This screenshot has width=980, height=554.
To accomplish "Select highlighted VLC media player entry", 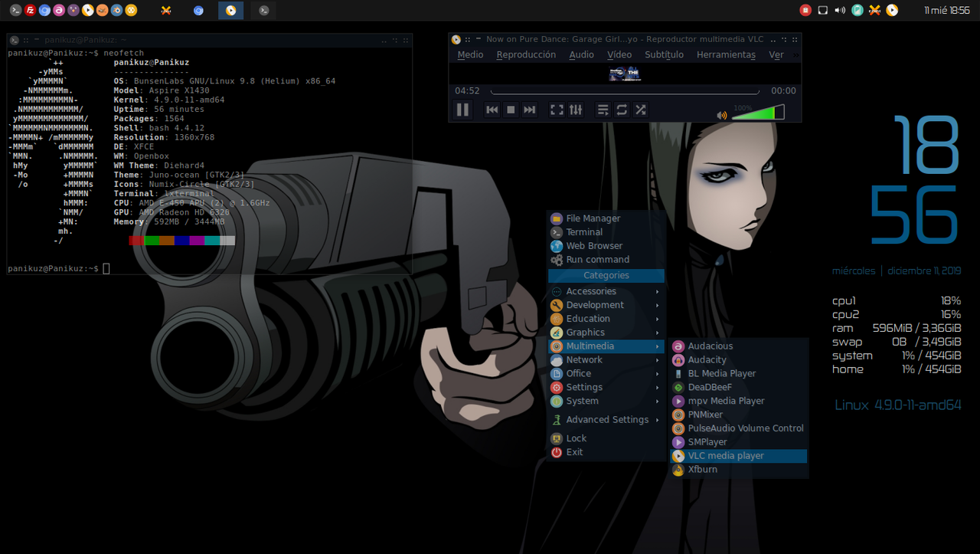I will point(738,456).
